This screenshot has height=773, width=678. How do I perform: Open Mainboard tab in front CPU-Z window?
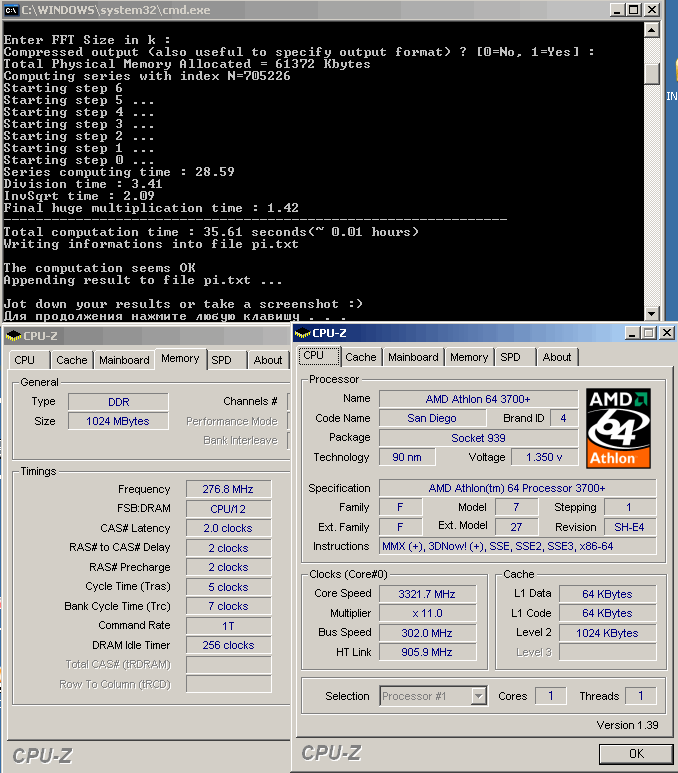[x=413, y=357]
